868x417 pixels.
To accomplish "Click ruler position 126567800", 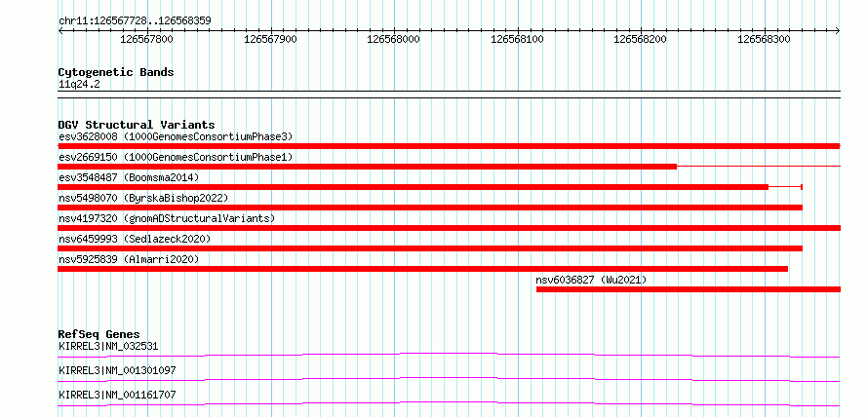I will pyautogui.click(x=146, y=39).
